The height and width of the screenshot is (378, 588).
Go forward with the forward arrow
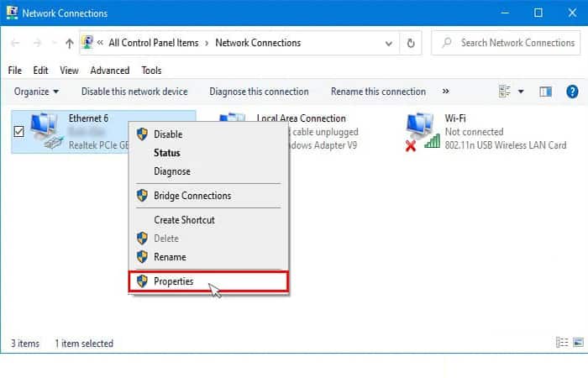[37, 43]
